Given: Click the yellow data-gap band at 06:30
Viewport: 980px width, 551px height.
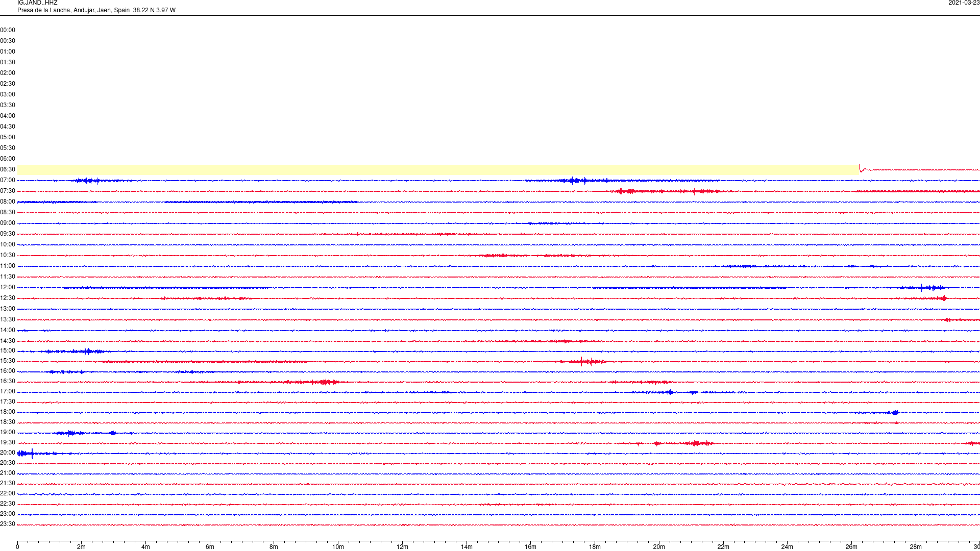Looking at the screenshot, I should (x=438, y=170).
